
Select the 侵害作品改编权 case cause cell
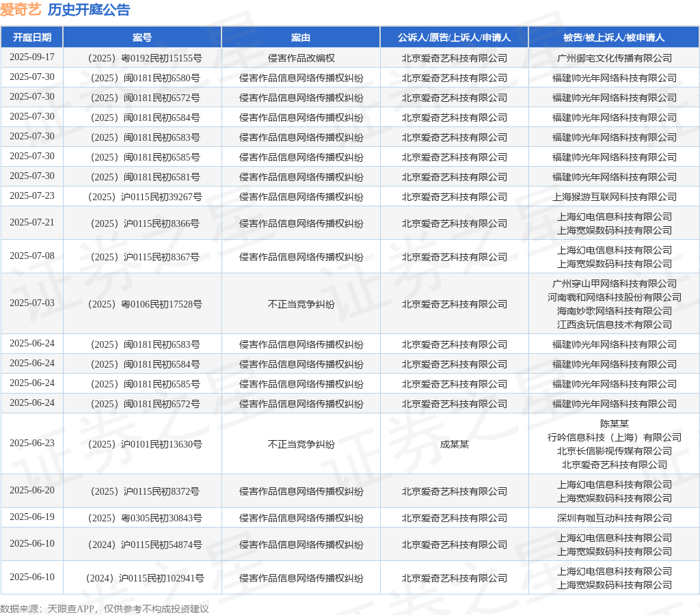coord(301,58)
